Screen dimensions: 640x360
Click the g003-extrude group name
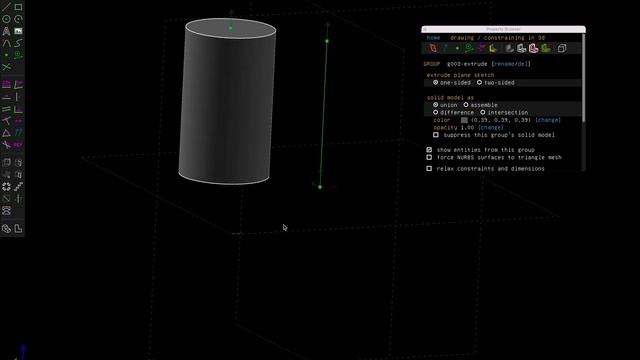pos(467,64)
